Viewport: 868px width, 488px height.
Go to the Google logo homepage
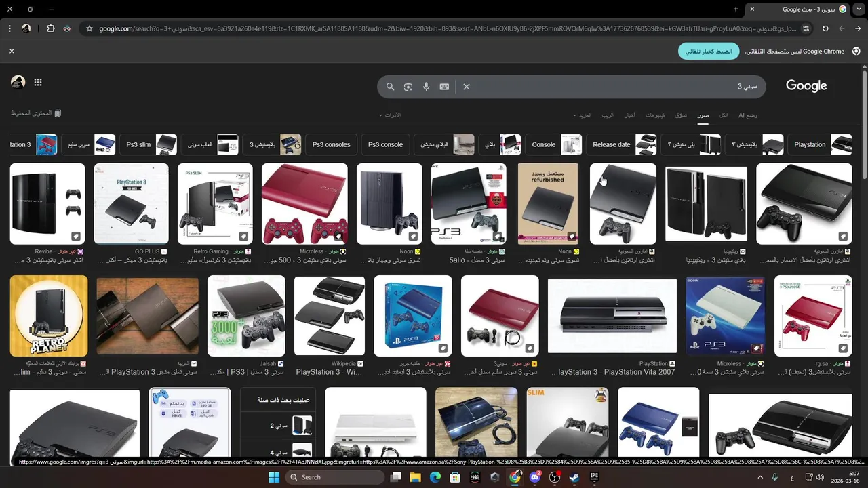pos(806,86)
